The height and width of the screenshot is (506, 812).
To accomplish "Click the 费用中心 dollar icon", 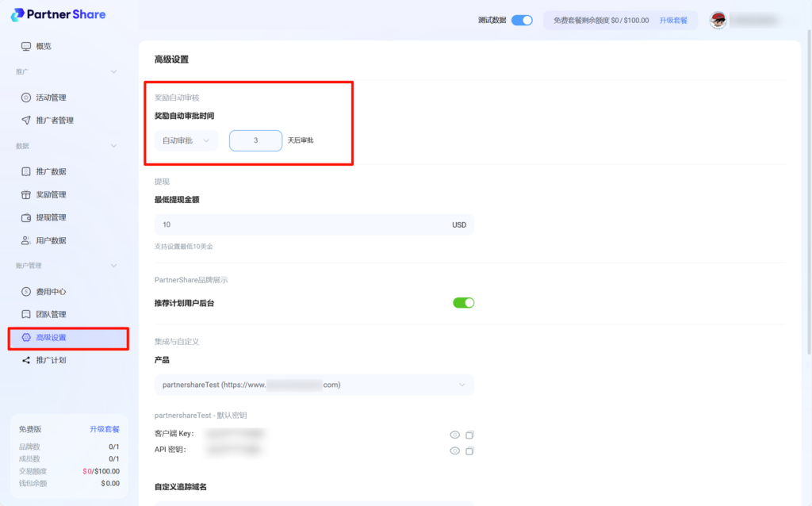I will pos(26,292).
